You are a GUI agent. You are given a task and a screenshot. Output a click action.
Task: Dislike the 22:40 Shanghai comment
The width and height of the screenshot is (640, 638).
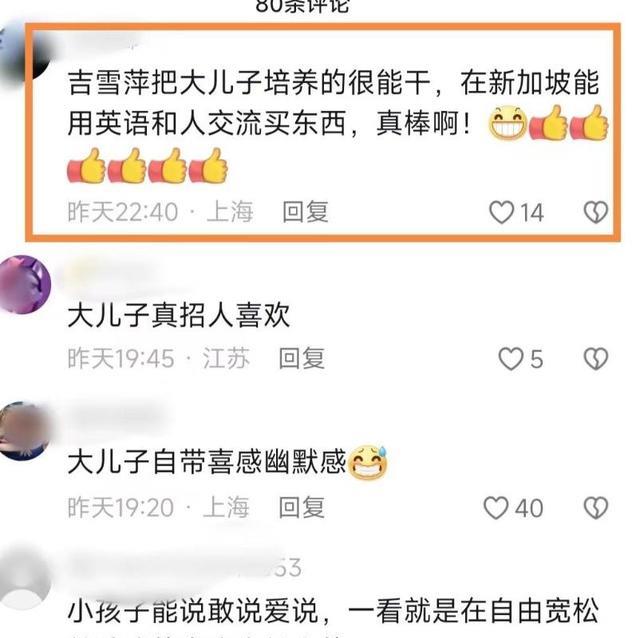(596, 212)
